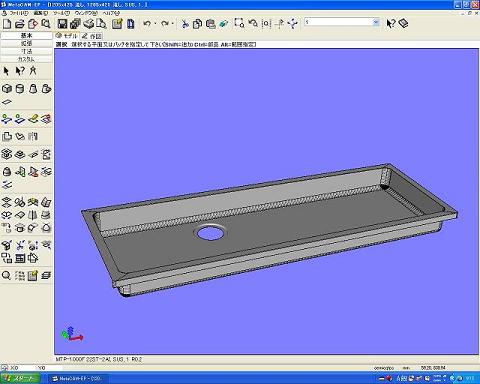This screenshot has height=384, width=480.
Task: Click the scissors cut icon
Action: [185, 24]
